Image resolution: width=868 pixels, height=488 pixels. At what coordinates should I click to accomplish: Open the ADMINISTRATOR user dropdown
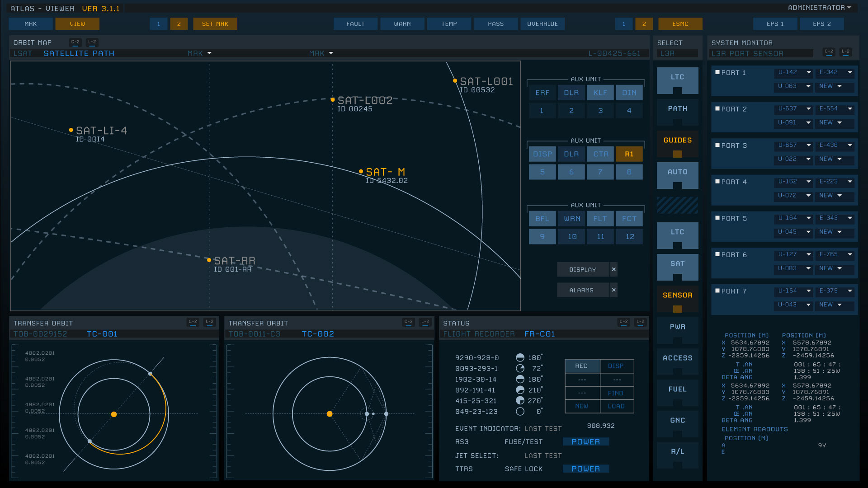[819, 8]
